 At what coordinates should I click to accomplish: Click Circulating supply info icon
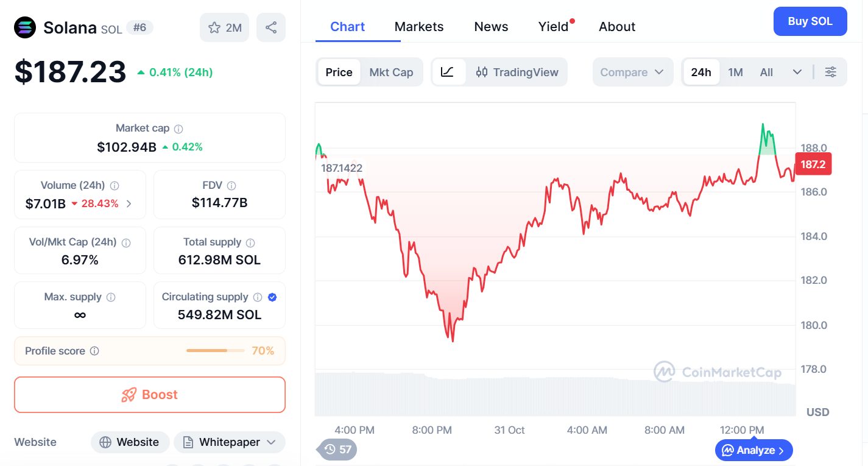[x=258, y=297]
